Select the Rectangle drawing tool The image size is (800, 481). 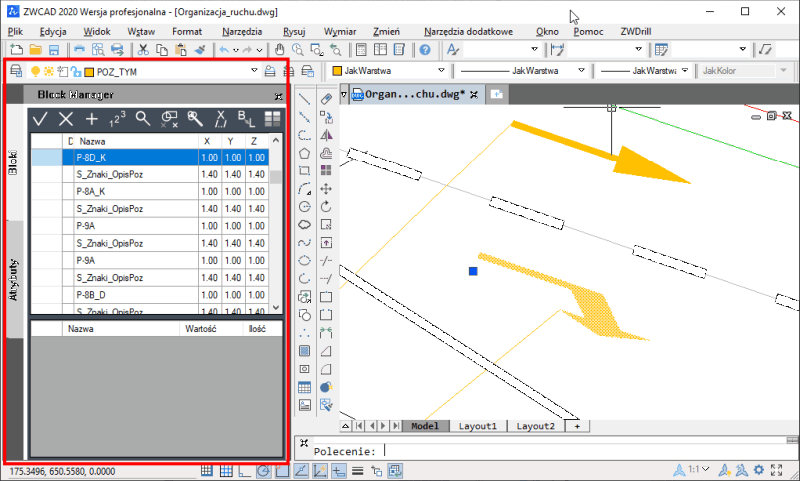(x=305, y=171)
